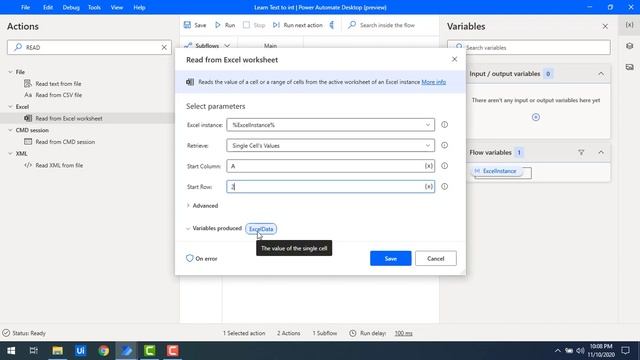Open UiPath from the taskbar

pyautogui.click(x=80, y=351)
